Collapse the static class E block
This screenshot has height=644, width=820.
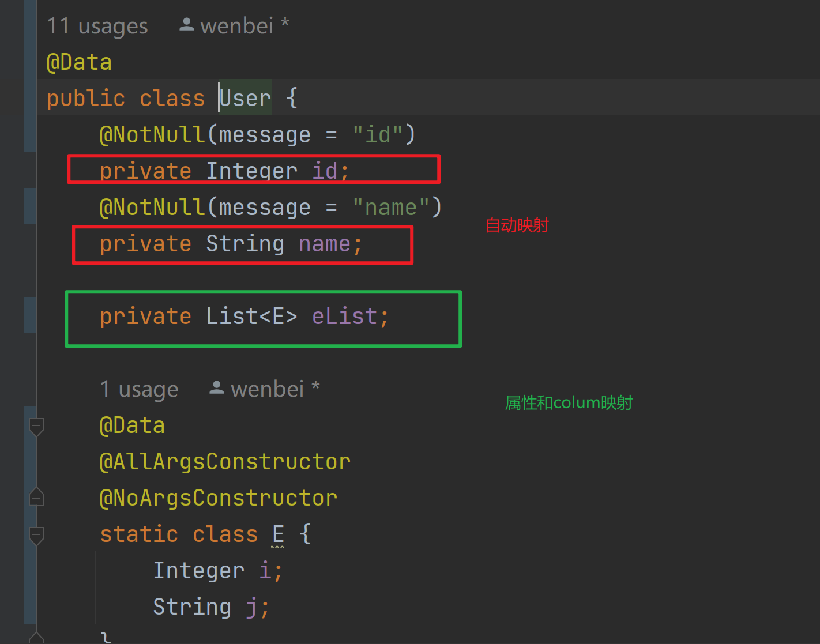tap(36, 535)
